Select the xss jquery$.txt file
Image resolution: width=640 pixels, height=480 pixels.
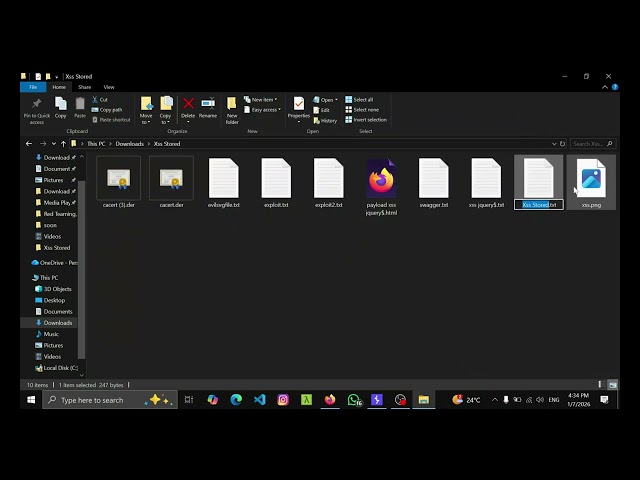(486, 182)
